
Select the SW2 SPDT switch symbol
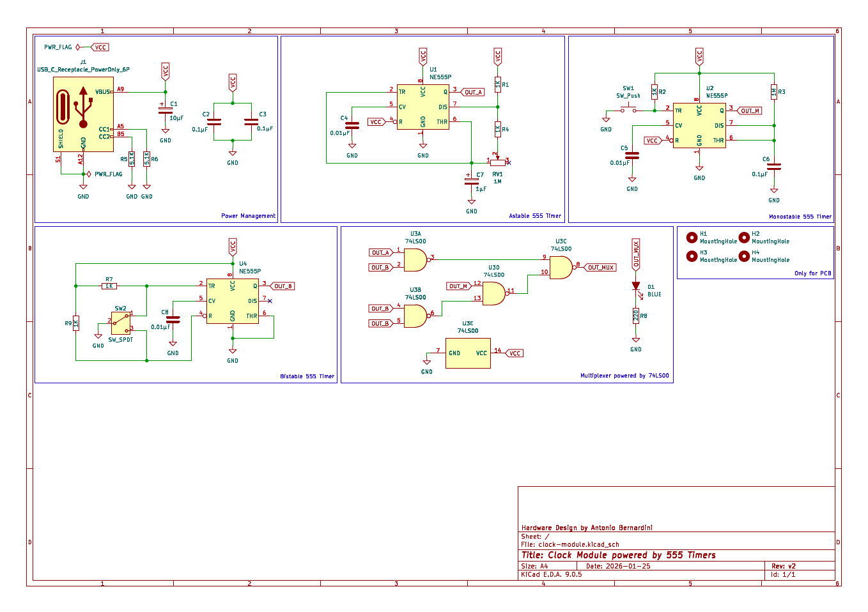click(121, 323)
